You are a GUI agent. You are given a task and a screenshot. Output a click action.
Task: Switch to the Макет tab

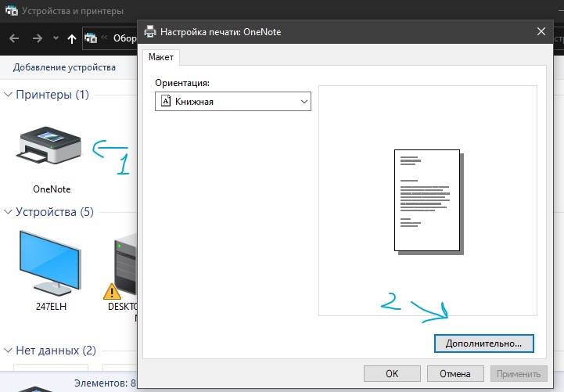161,57
